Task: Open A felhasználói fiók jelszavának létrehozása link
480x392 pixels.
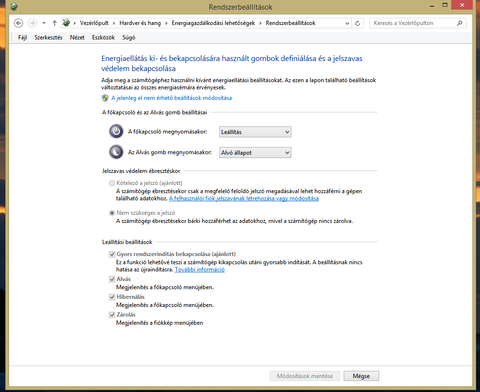Action: pyautogui.click(x=244, y=198)
